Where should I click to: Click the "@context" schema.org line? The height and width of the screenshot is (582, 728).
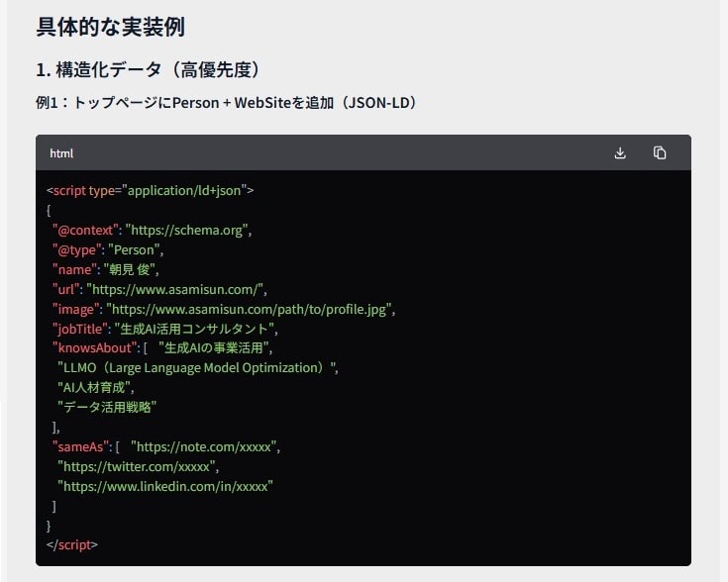(152, 231)
